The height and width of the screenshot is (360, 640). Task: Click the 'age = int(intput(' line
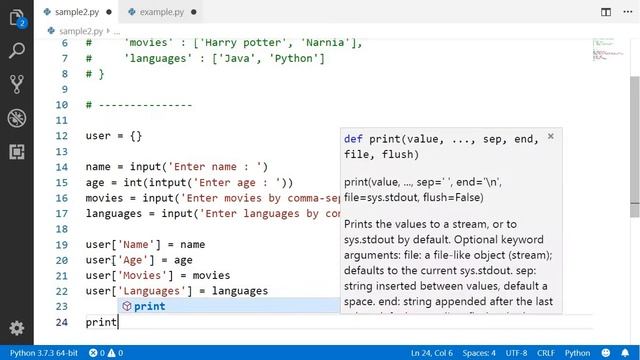pyautogui.click(x=189, y=182)
